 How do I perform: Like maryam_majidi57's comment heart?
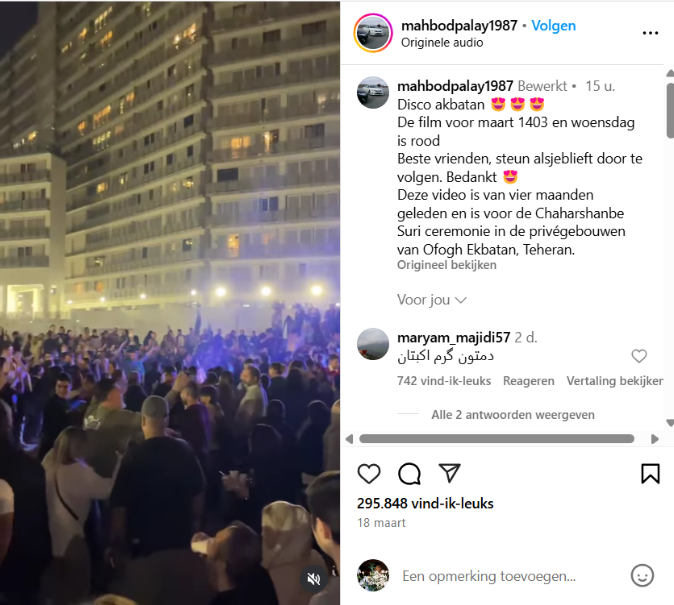tap(639, 356)
